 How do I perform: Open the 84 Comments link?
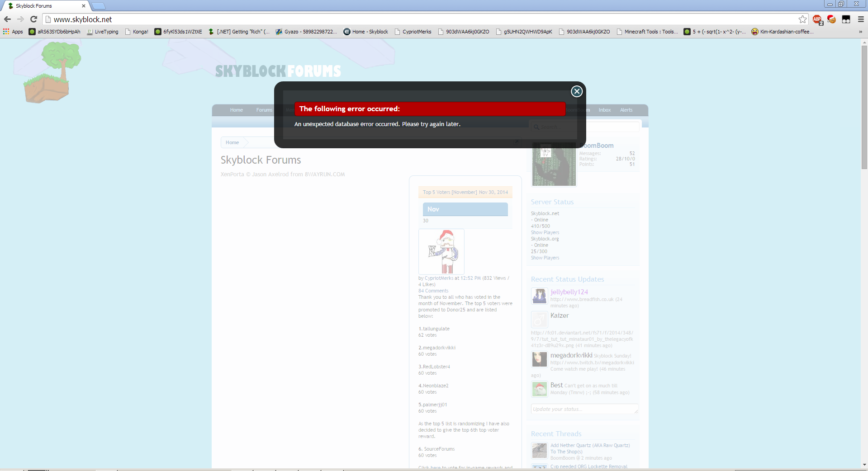[x=433, y=291]
